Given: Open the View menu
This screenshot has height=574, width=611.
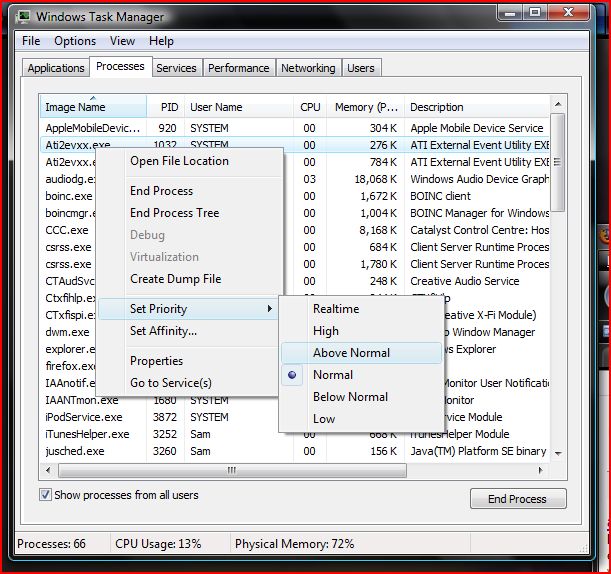Looking at the screenshot, I should (122, 41).
